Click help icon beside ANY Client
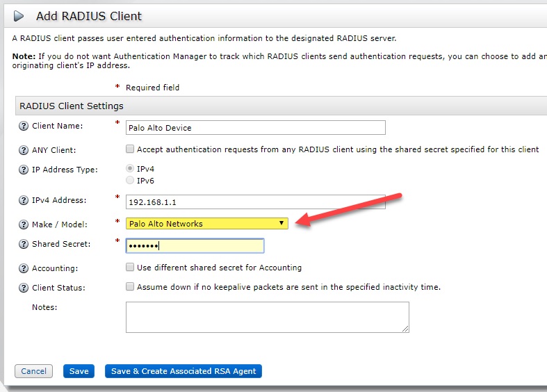This screenshot has width=547, height=392. point(24,150)
